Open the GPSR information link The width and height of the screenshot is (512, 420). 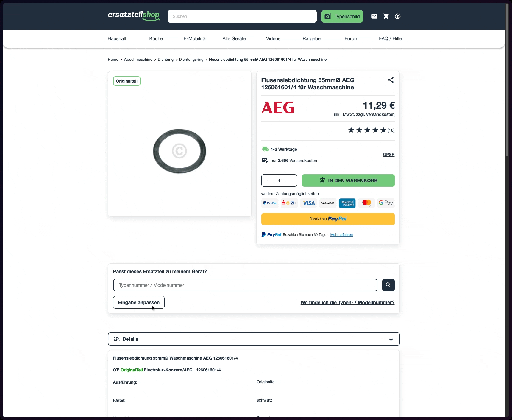(x=389, y=155)
